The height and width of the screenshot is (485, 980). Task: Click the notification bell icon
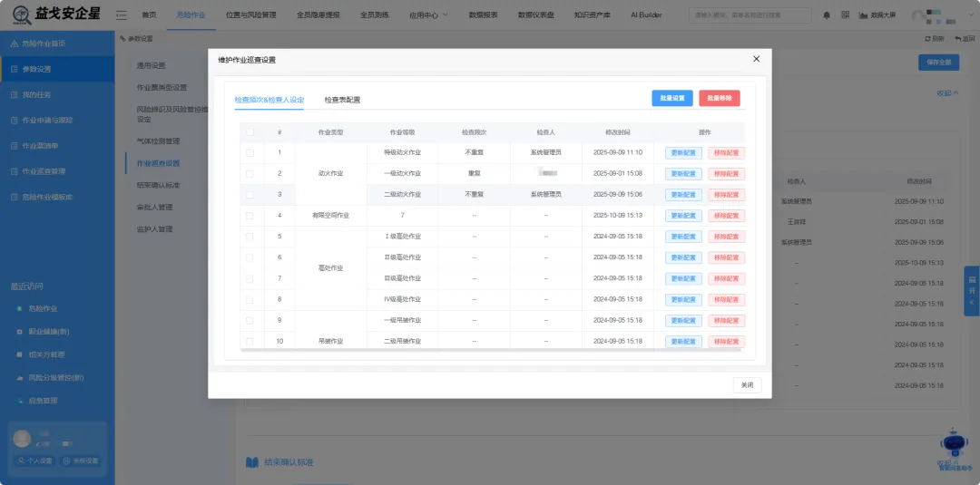pos(826,15)
